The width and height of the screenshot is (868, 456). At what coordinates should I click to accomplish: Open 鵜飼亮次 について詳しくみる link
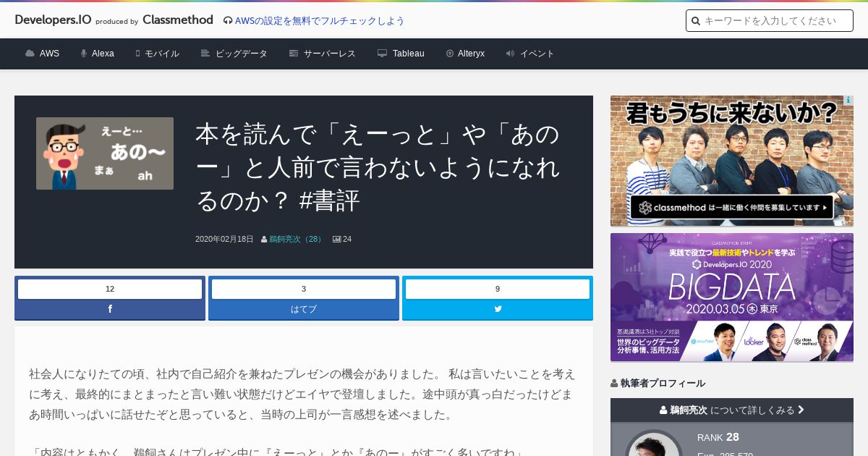tap(732, 410)
